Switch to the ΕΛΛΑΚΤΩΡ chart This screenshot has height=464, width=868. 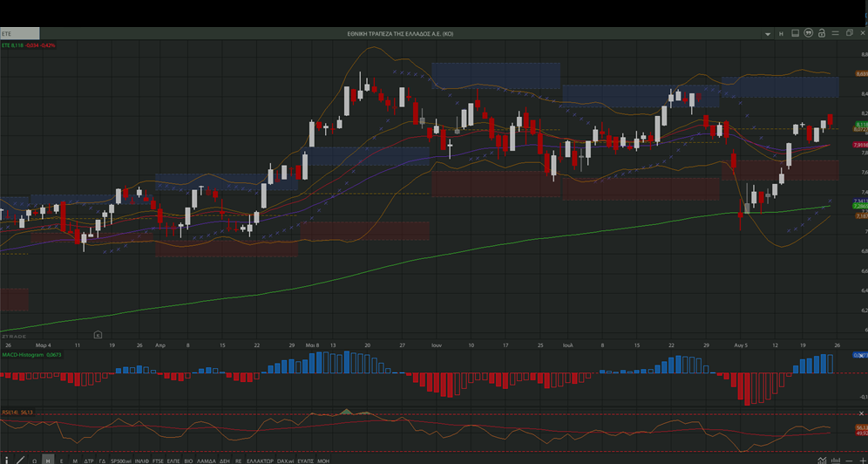(261, 461)
